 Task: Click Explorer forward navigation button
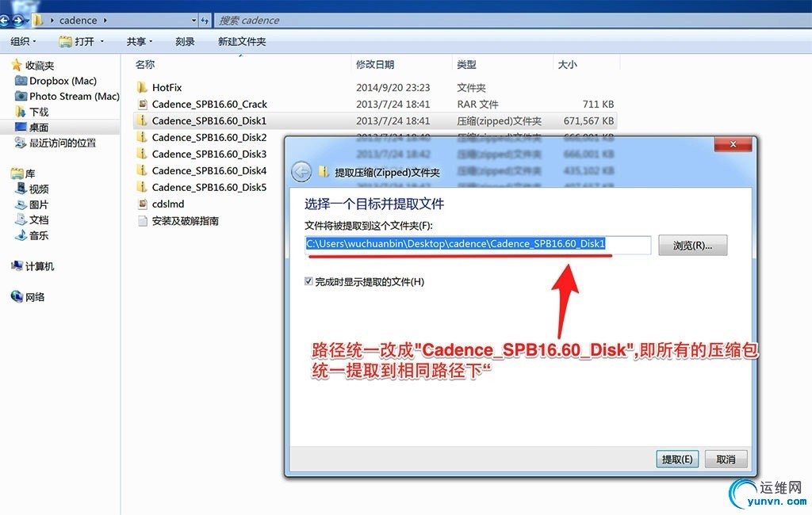pyautogui.click(x=19, y=20)
